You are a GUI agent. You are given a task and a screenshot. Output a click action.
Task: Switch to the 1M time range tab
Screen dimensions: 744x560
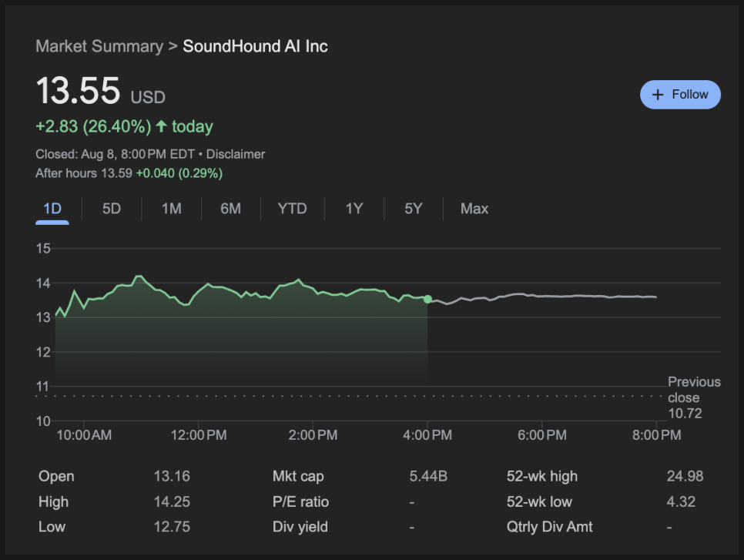click(x=171, y=208)
